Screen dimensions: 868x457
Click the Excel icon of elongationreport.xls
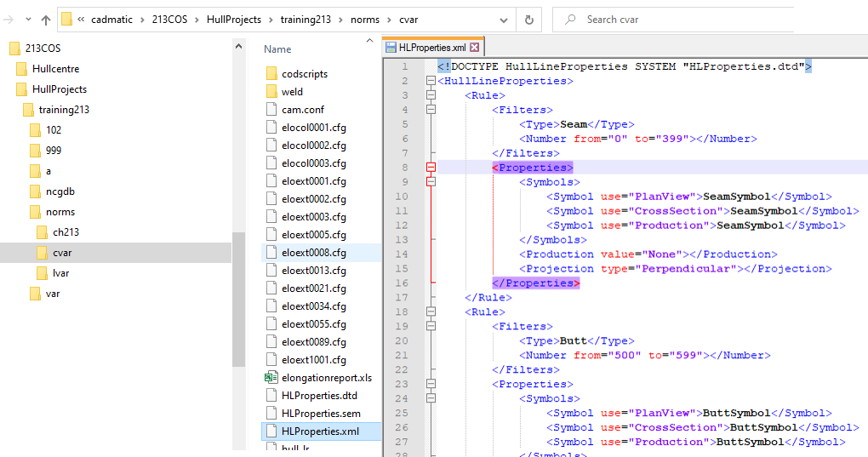point(271,378)
